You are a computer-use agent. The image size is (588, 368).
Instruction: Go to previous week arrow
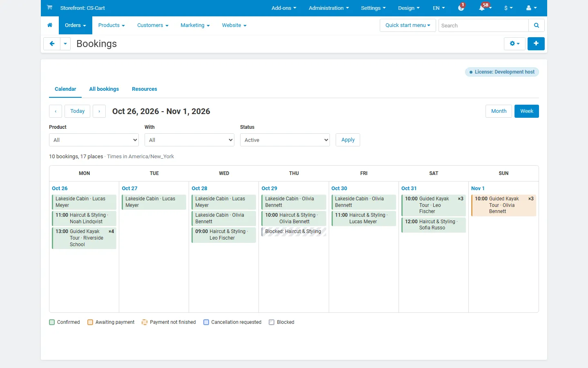click(56, 111)
